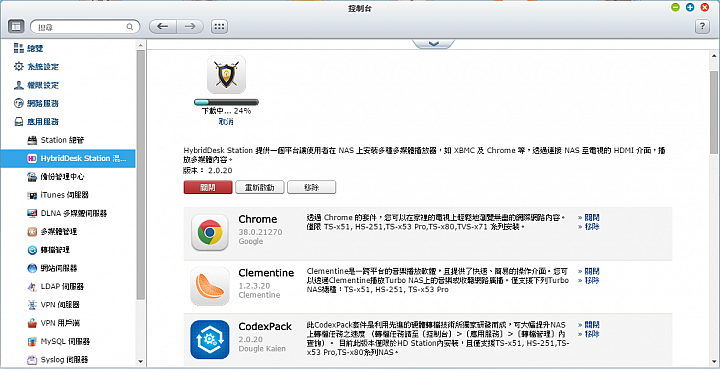Click the Syslog 伺服器 icon

pyautogui.click(x=32, y=360)
